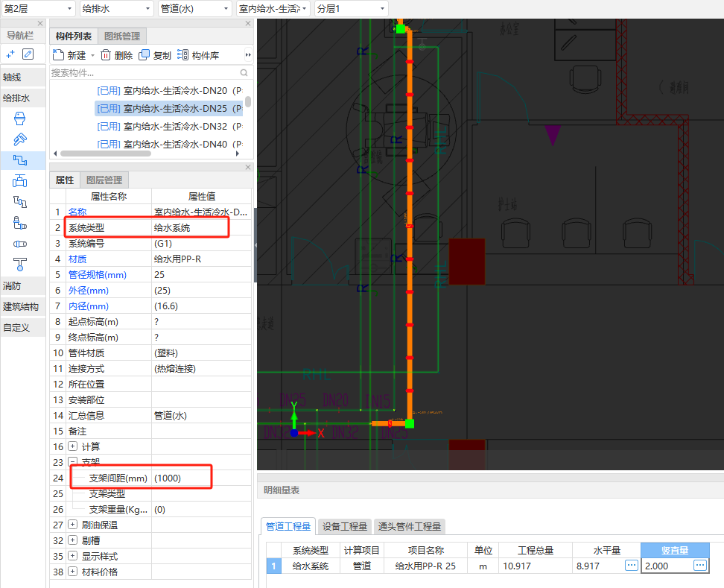Open the 消防 navigation section

(x=23, y=286)
